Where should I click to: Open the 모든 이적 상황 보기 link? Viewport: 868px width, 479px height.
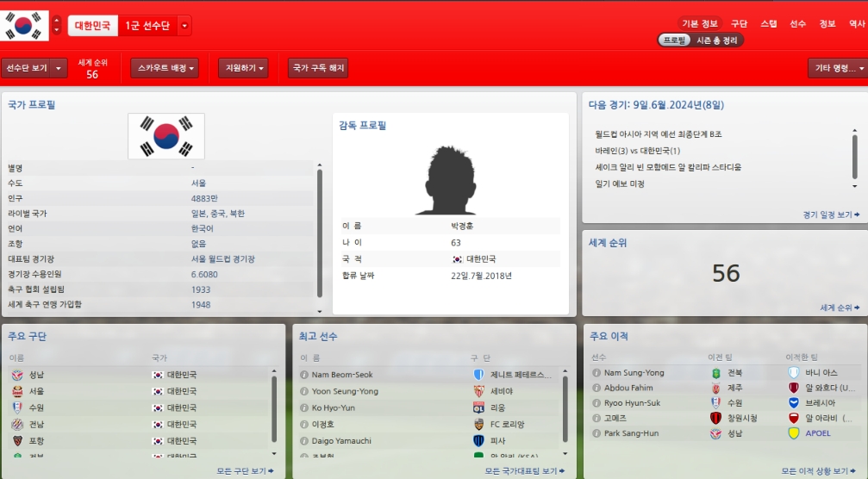[818, 471]
